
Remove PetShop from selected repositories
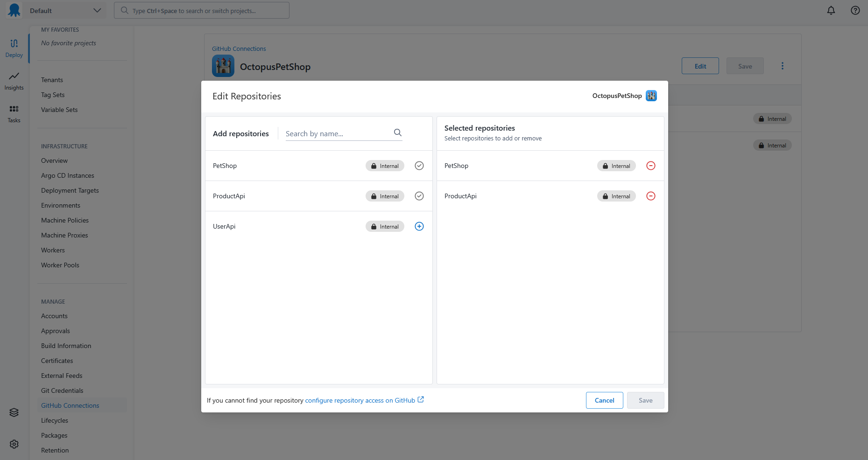click(x=651, y=166)
